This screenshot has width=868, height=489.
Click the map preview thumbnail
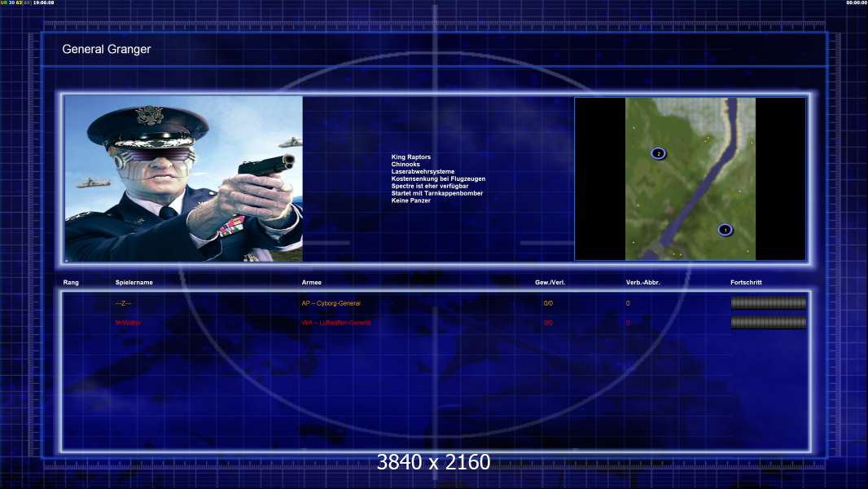(690, 178)
